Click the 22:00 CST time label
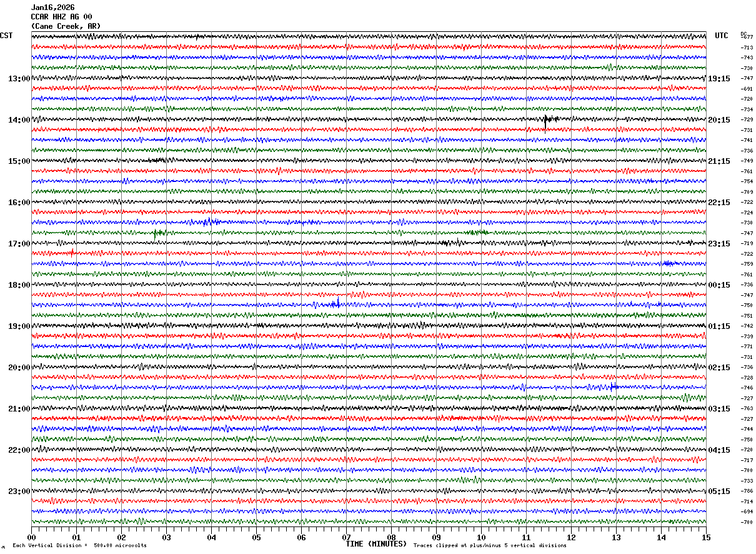Screen dimensions: 756x554 [x=19, y=450]
